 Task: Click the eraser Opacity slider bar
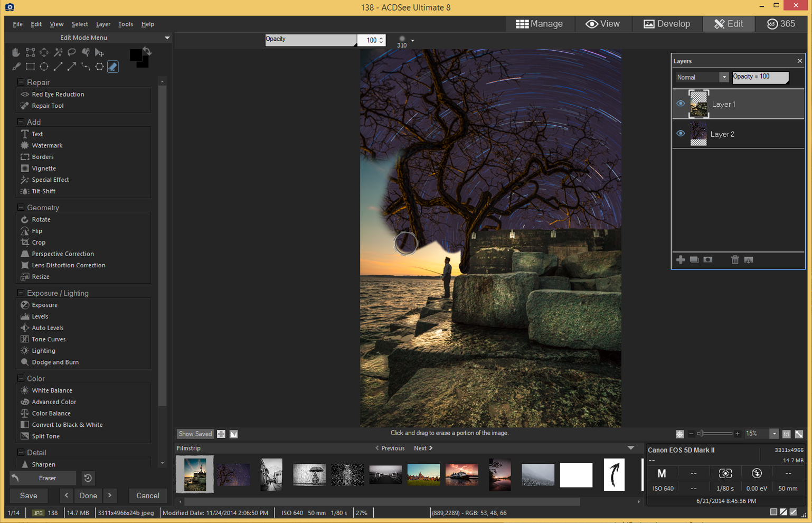[310, 40]
